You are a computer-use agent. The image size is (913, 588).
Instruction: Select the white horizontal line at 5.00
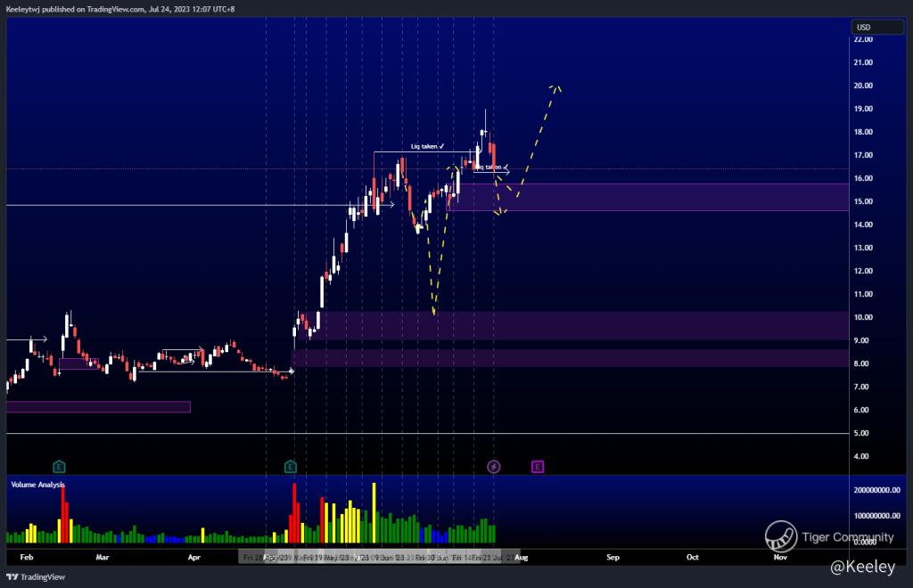pyautogui.click(x=427, y=433)
